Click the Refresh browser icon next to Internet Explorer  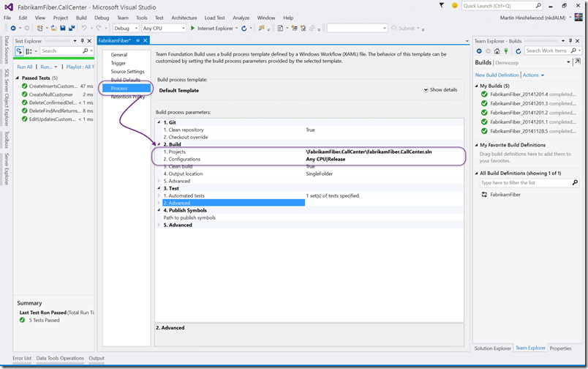[244, 28]
